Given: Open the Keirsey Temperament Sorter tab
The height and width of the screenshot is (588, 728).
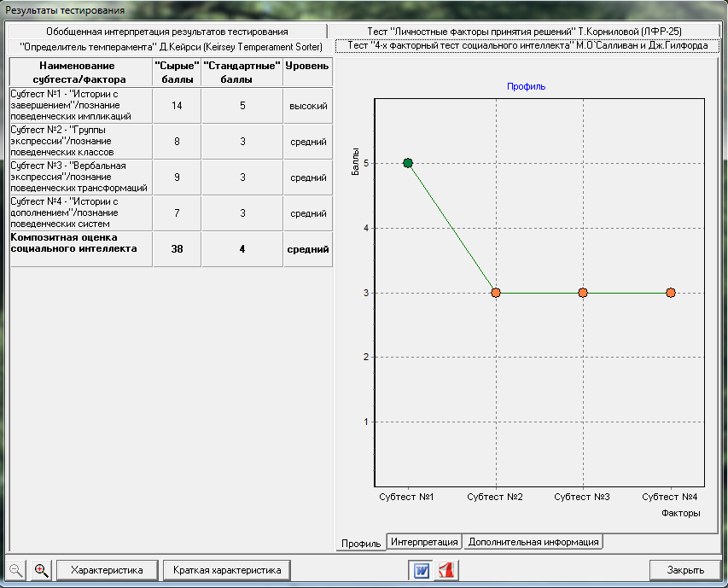Looking at the screenshot, I should coord(171,47).
